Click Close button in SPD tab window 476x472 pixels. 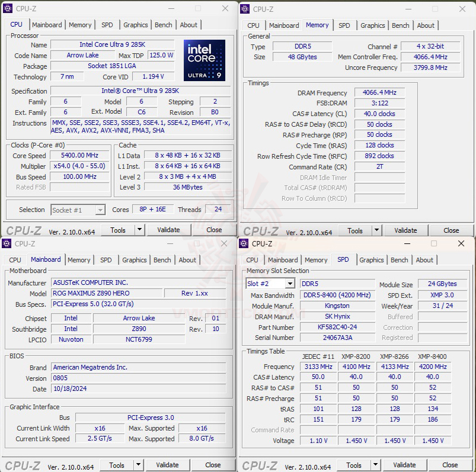pyautogui.click(x=450, y=465)
